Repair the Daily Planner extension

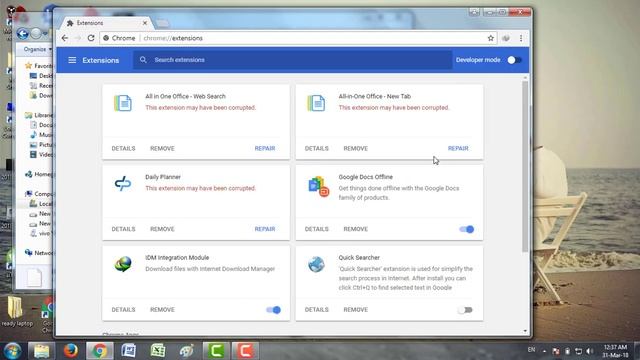[x=265, y=229]
